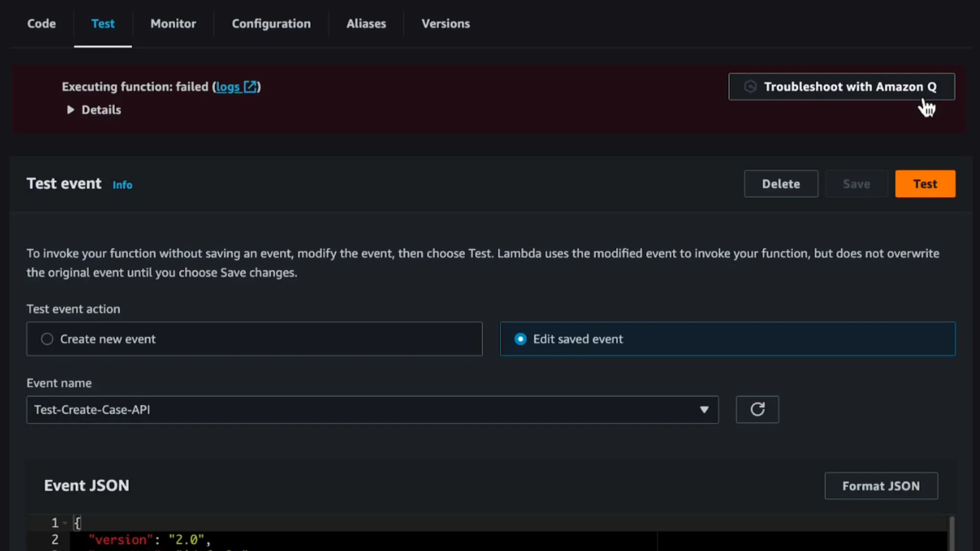Select the Edit saved event radio

coord(520,339)
